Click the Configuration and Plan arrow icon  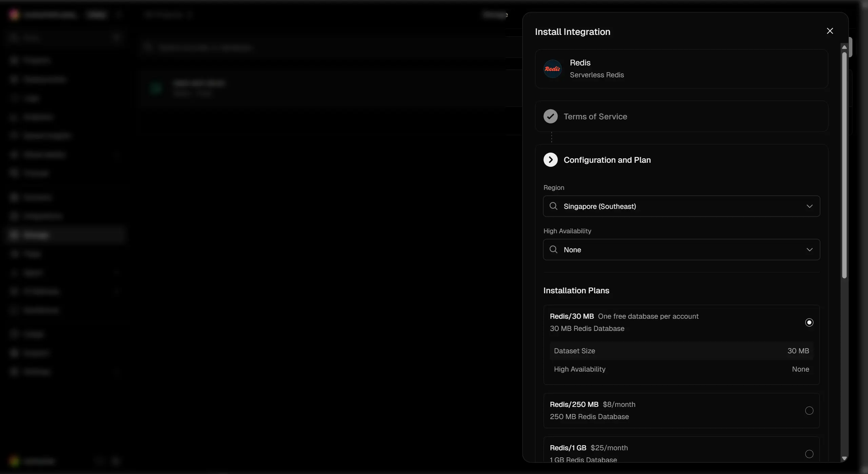point(550,160)
